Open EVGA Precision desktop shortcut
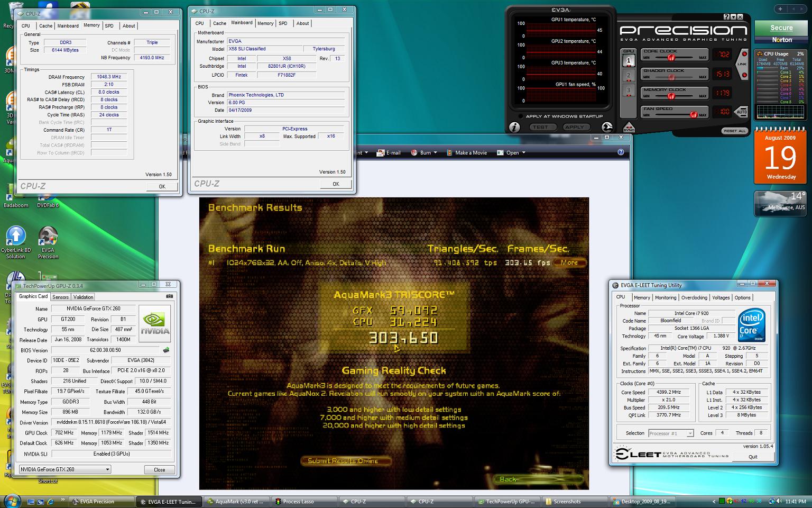Viewport: 812px width, 508px height. 48,243
